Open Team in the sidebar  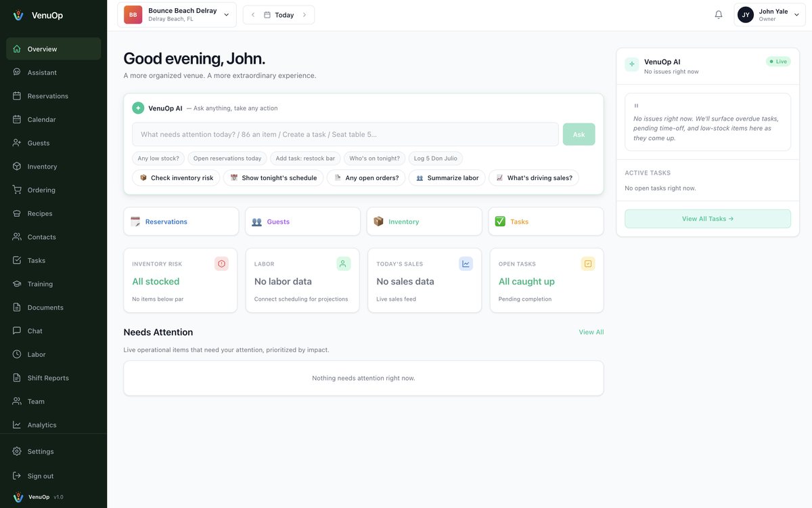[x=53, y=401]
